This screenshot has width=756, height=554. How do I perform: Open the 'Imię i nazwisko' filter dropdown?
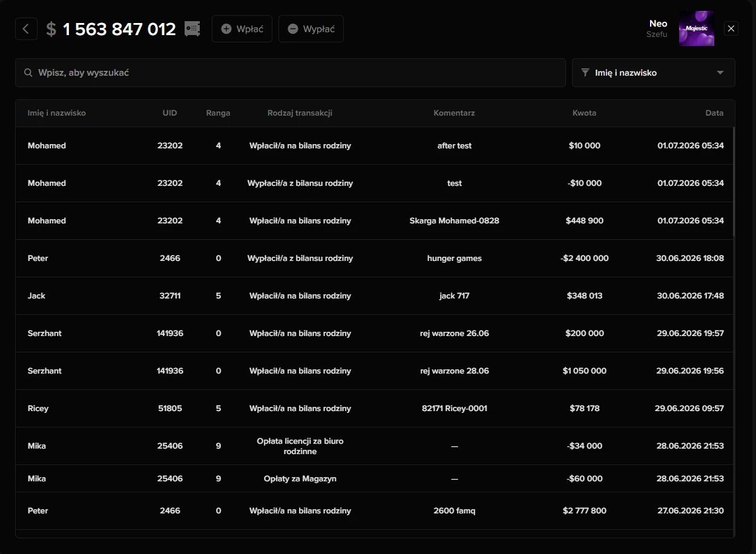point(654,73)
